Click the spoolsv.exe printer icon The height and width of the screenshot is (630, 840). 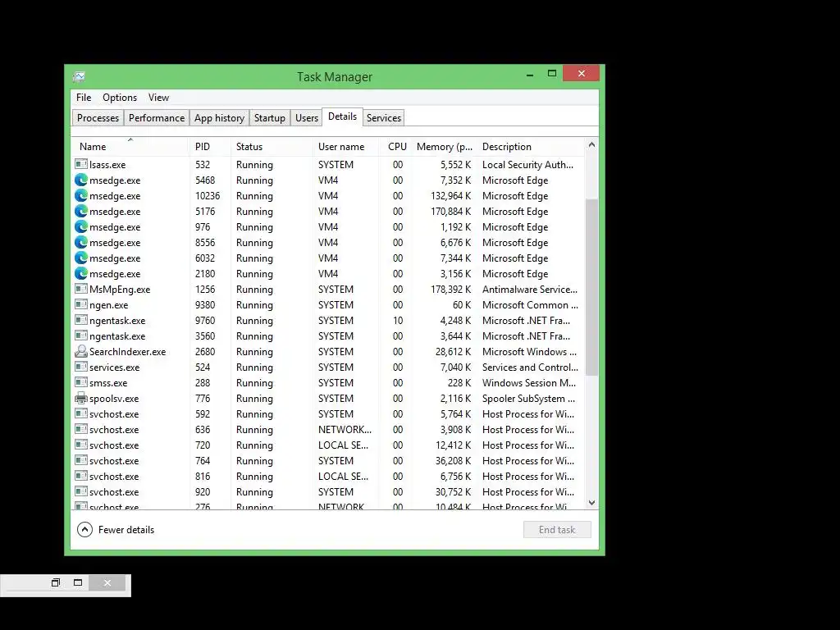click(81, 398)
